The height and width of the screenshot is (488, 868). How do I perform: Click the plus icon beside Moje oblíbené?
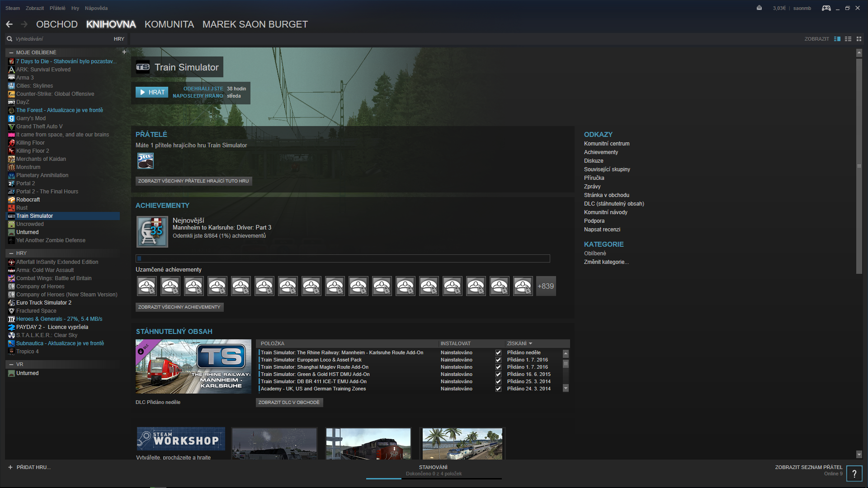click(x=124, y=52)
